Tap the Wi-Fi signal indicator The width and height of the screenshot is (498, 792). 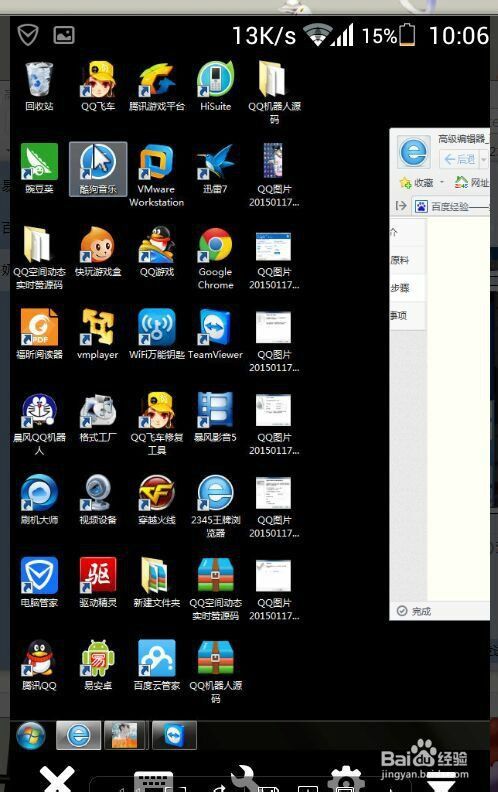click(317, 35)
